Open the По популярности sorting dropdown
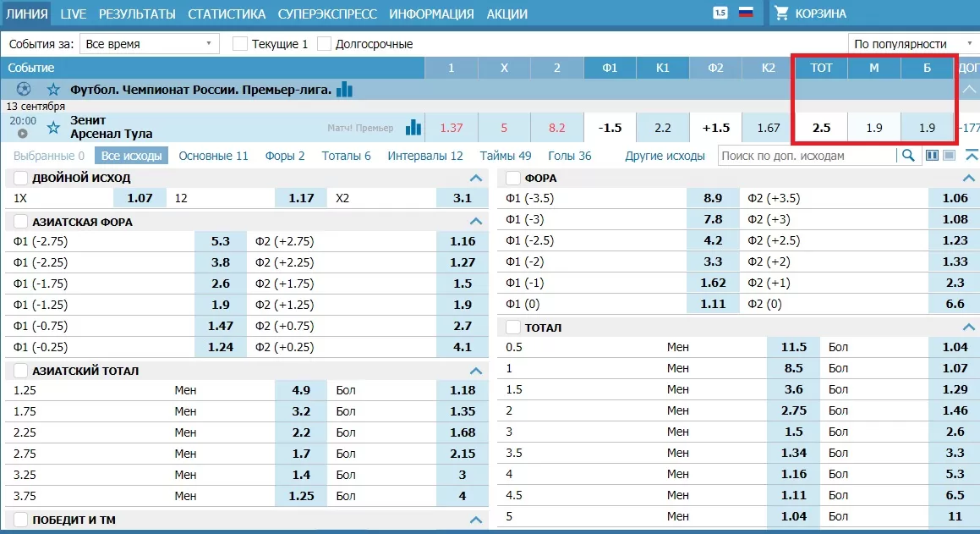This screenshot has width=980, height=534. (x=912, y=44)
